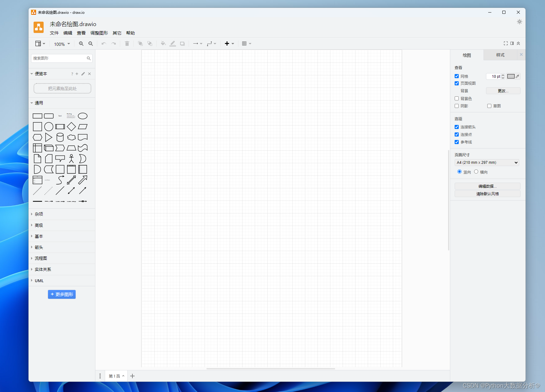Select the 横向 landscape radio button

pos(476,172)
